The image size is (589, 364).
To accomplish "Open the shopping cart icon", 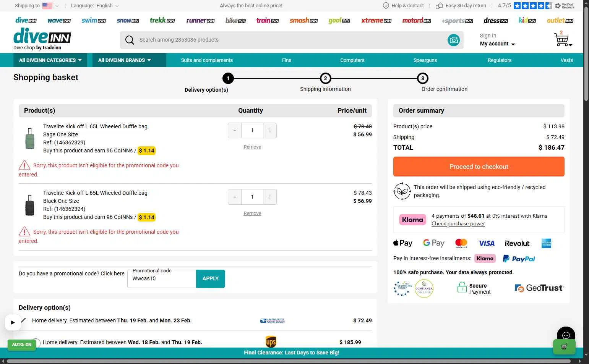I will 562,39.
